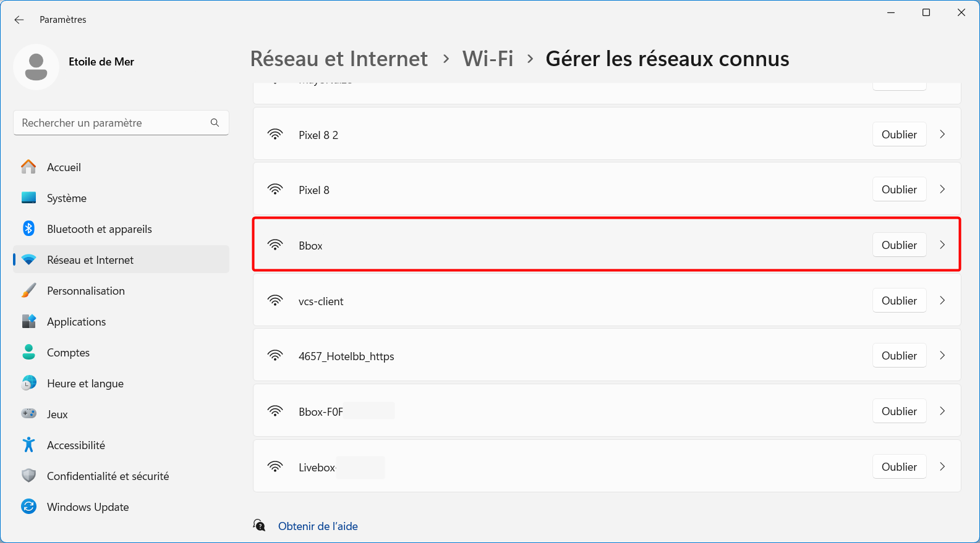Click the Windows Update sync icon
The width and height of the screenshot is (980, 543).
(x=28, y=507)
